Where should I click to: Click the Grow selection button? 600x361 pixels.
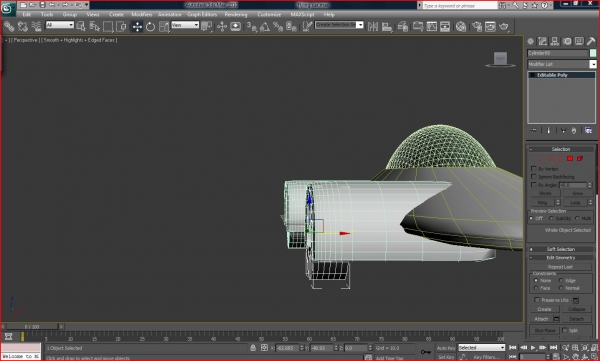[x=577, y=194]
